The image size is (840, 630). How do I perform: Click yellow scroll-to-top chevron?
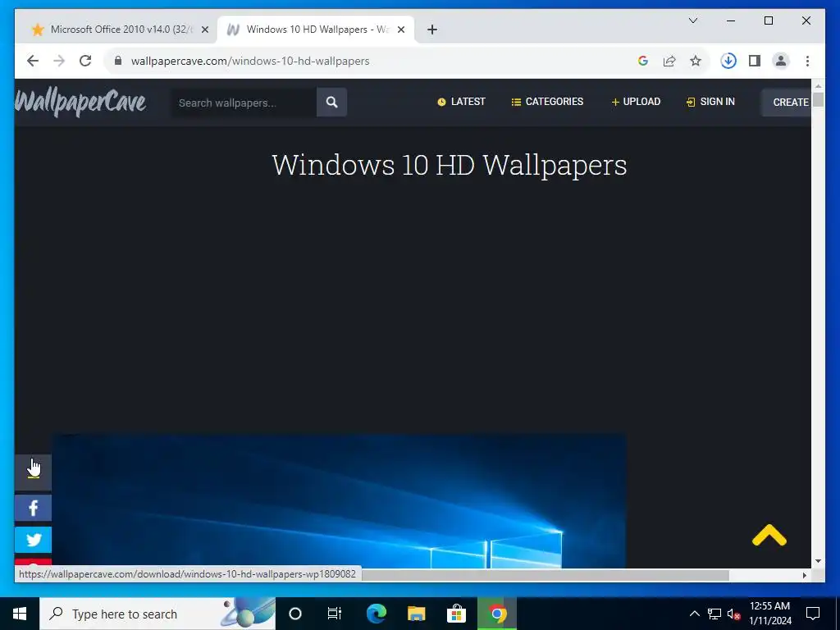point(769,535)
